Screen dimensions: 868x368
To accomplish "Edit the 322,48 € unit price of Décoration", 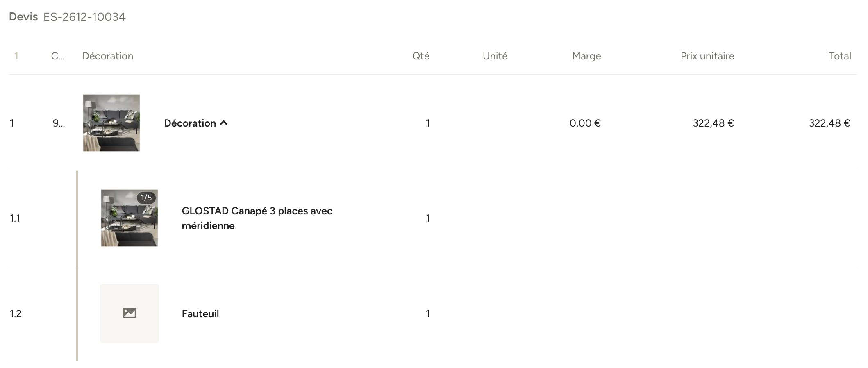I will click(x=713, y=123).
